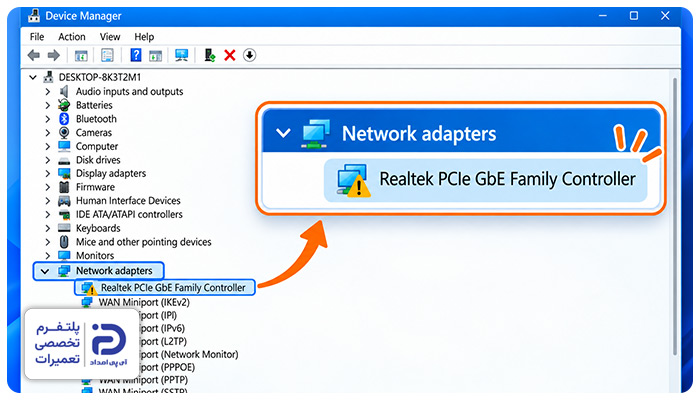Expand Audio inputs and outputs category
700x400 pixels.
(x=47, y=92)
